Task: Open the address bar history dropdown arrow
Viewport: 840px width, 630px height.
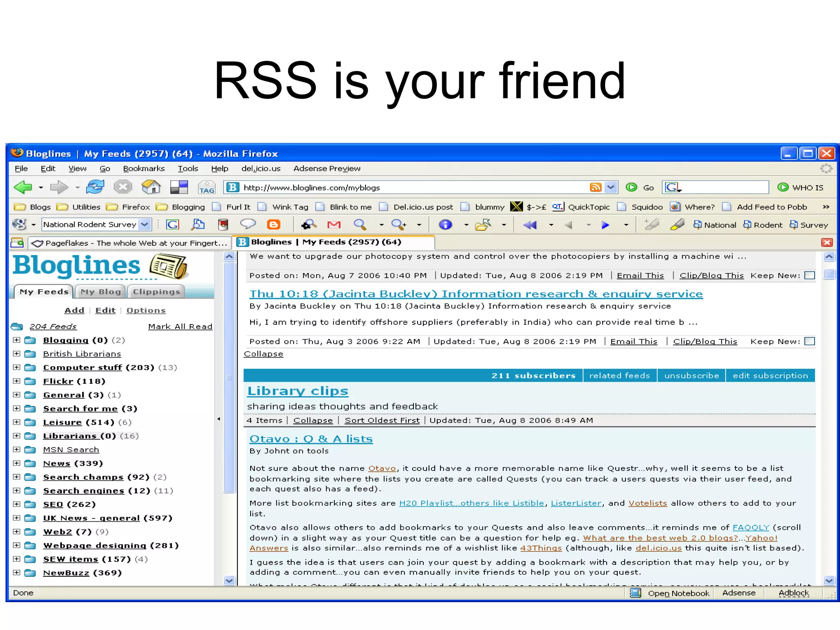Action: pos(611,187)
